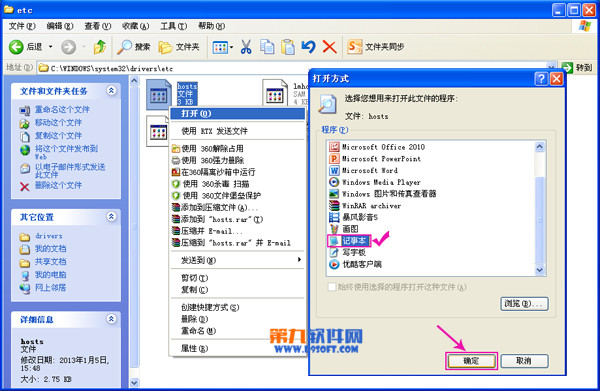600x391 pixels.
Task: Choose 使用 360强力删除 menu entry
Action: pyautogui.click(x=237, y=160)
